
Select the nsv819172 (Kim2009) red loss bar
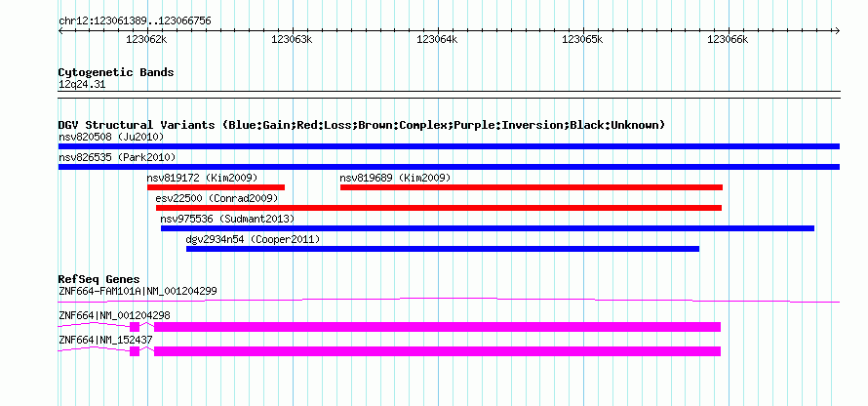tap(216, 187)
